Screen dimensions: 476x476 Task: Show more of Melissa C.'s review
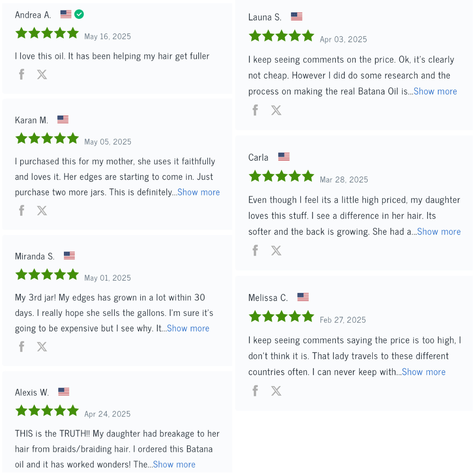[424, 372]
